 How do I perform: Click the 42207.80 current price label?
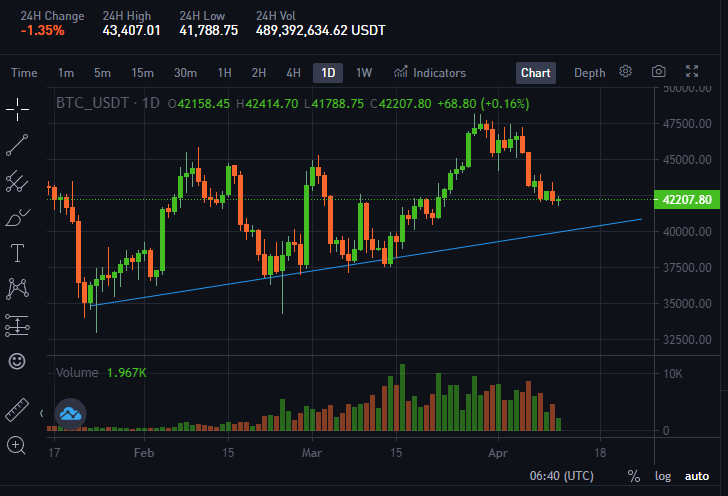[687, 200]
